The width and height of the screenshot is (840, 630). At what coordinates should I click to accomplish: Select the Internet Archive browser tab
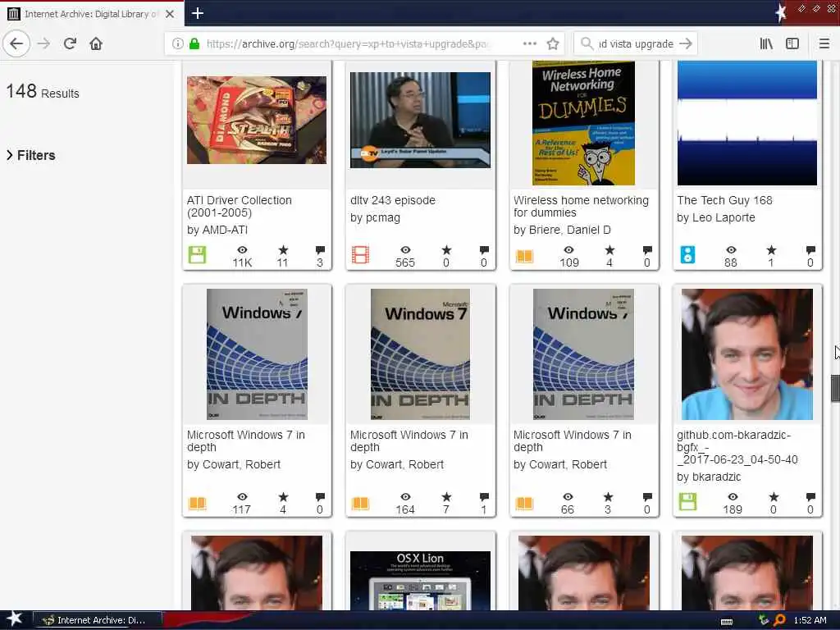[92, 13]
